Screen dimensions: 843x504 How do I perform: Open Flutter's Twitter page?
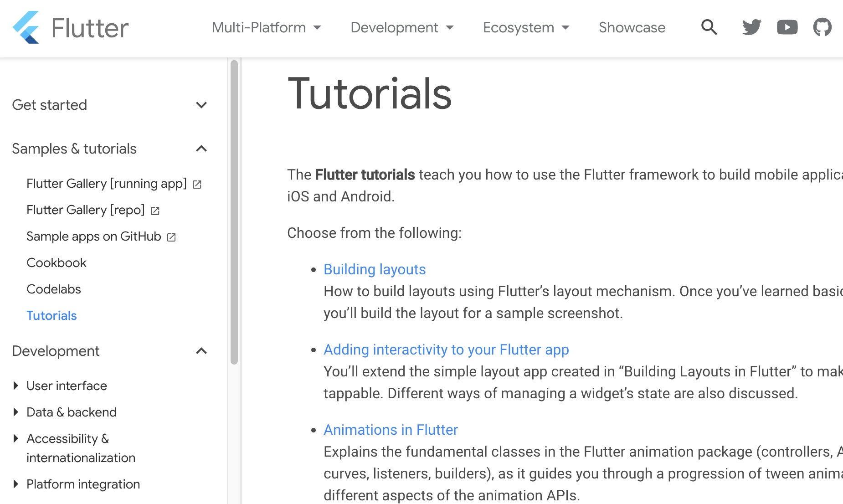pos(751,27)
